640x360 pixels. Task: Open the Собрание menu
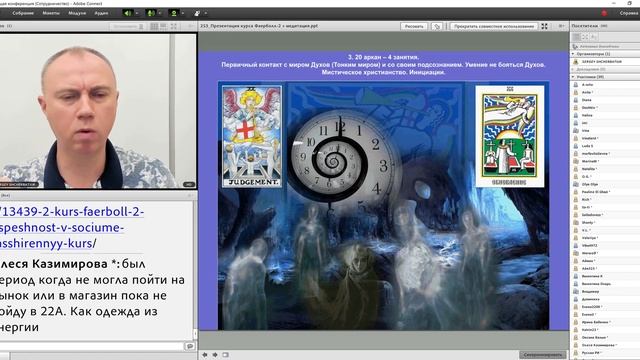point(23,13)
